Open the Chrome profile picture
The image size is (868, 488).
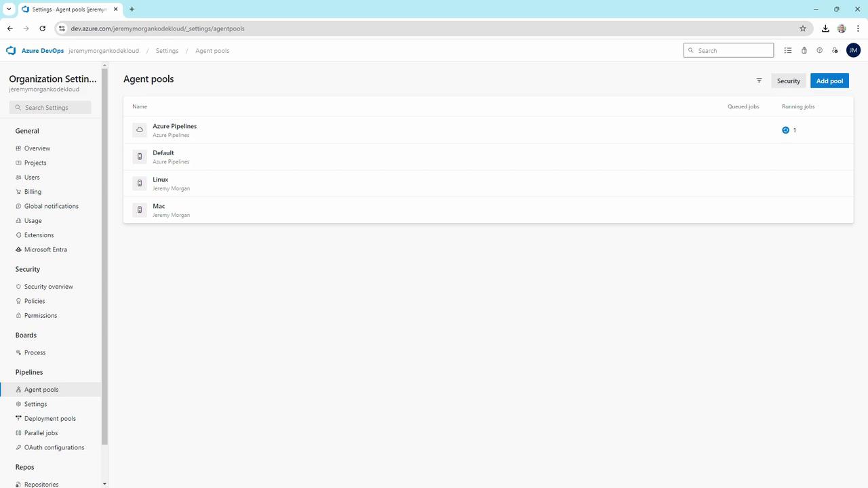tap(842, 28)
